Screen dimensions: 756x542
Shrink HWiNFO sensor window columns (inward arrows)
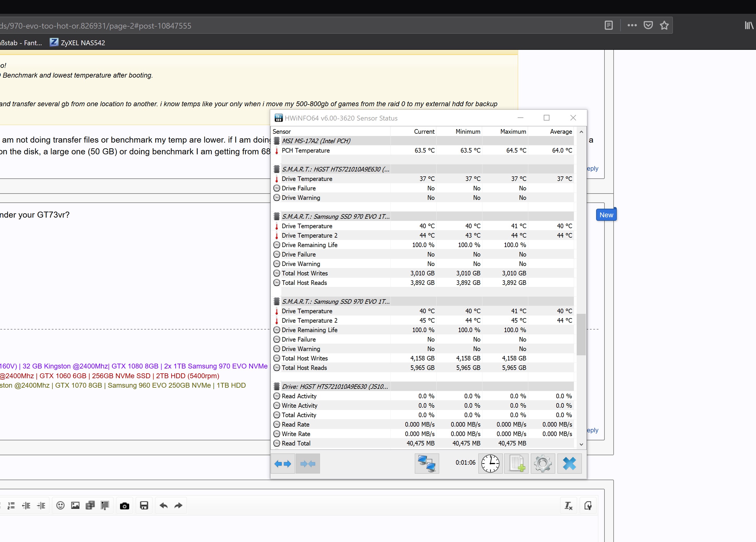tap(308, 463)
